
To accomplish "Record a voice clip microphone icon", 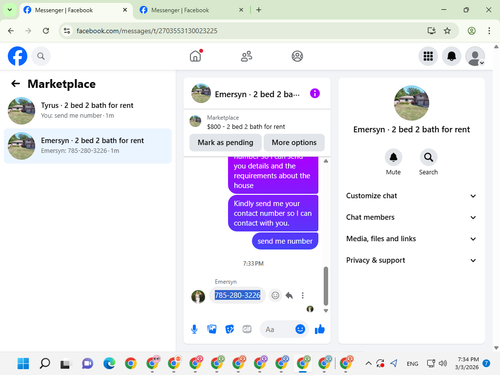I will (194, 329).
